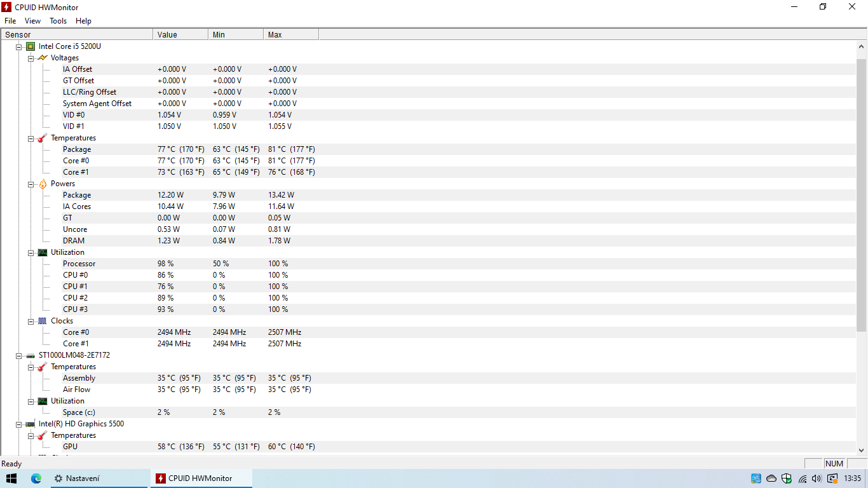
Task: Click the volume icon in system tray
Action: pos(817,478)
